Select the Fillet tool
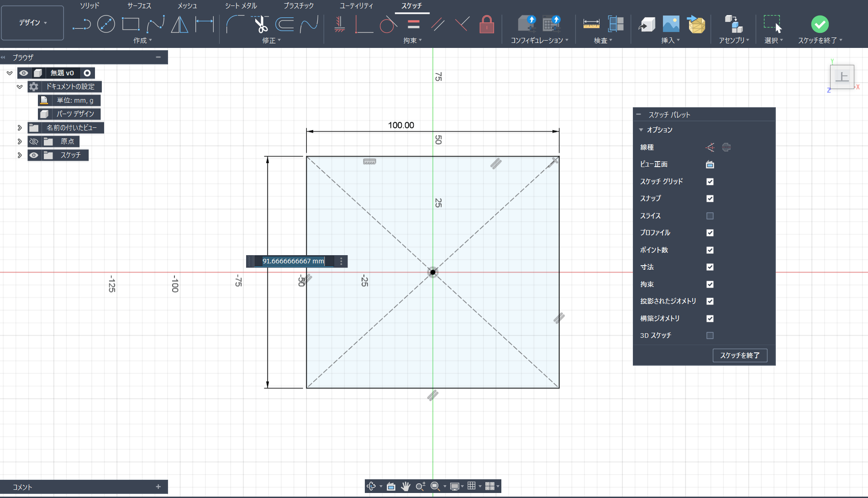Image resolution: width=868 pixels, height=498 pixels. click(235, 24)
